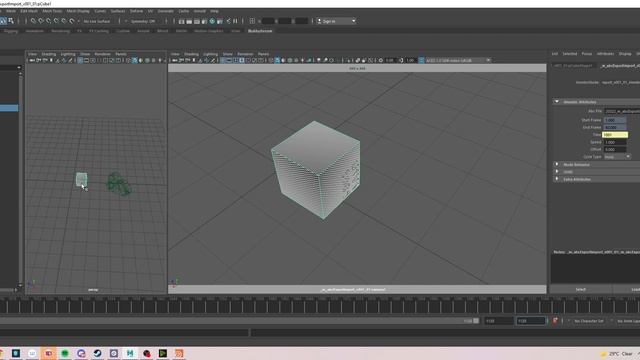Click Render Current Frame icon
The width and height of the screenshot is (640, 360).
click(x=189, y=21)
